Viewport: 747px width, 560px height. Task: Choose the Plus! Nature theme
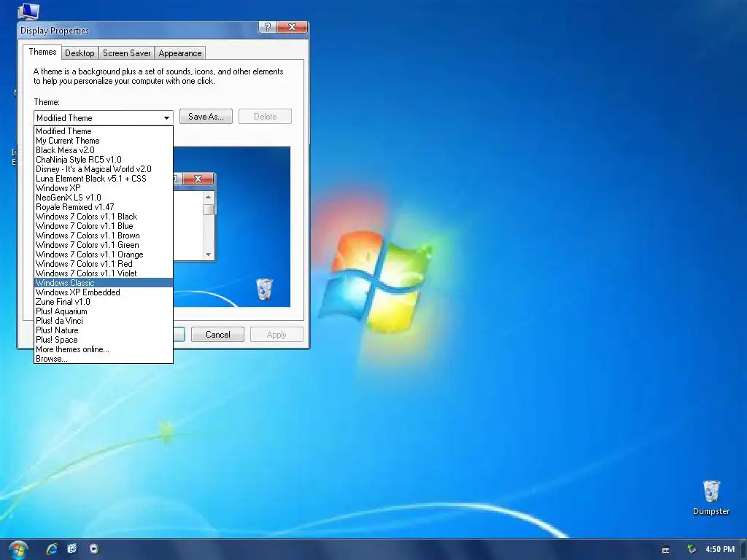(x=104, y=330)
